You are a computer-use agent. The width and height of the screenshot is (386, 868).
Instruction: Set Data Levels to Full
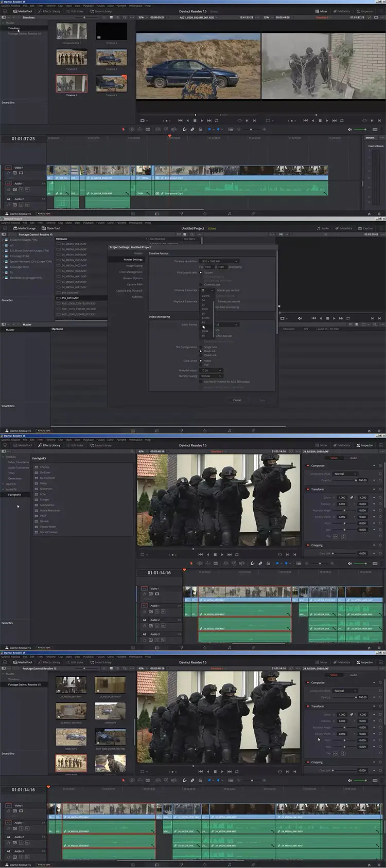tap(201, 365)
